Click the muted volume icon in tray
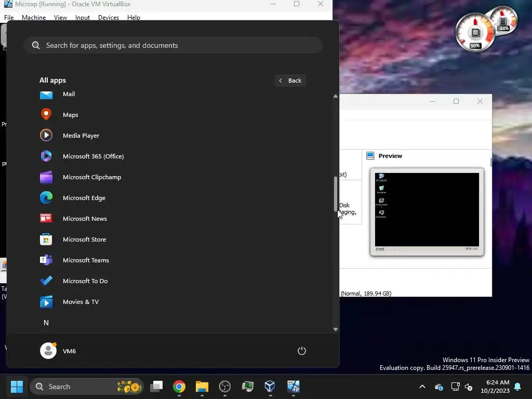The height and width of the screenshot is (399, 532). [469, 387]
